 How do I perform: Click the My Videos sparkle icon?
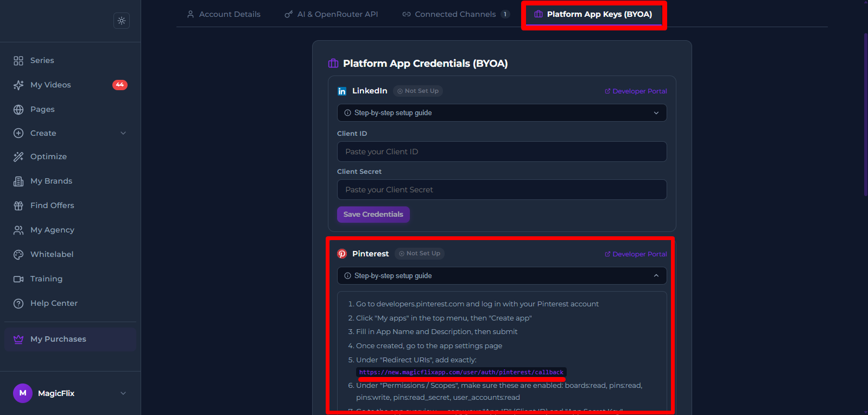click(x=18, y=85)
